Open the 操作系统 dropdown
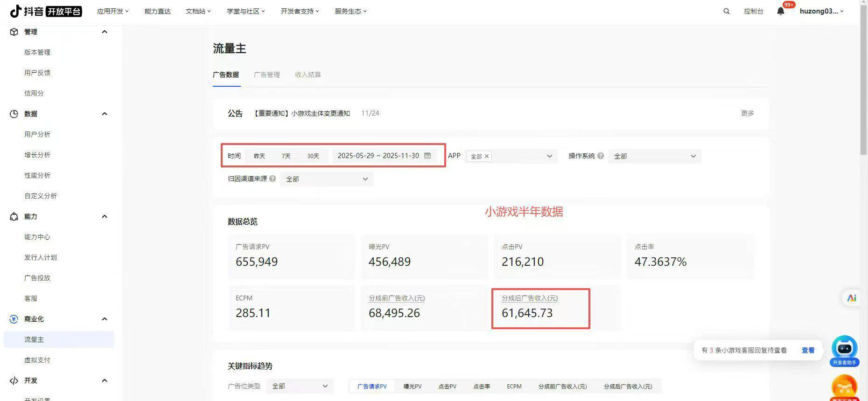 point(654,156)
